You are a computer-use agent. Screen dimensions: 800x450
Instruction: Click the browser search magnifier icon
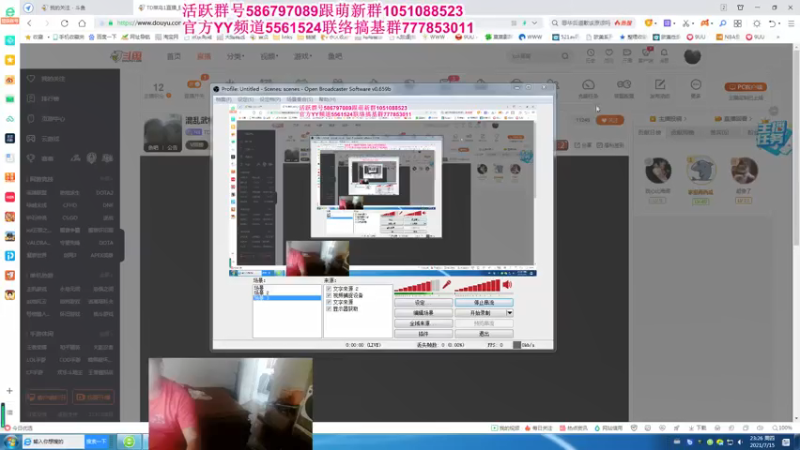click(555, 23)
